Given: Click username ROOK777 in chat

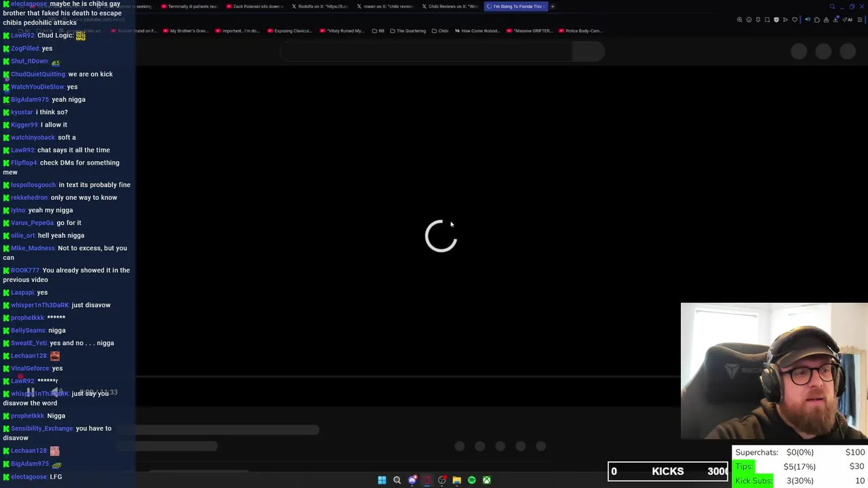Looking at the screenshot, I should [25, 270].
